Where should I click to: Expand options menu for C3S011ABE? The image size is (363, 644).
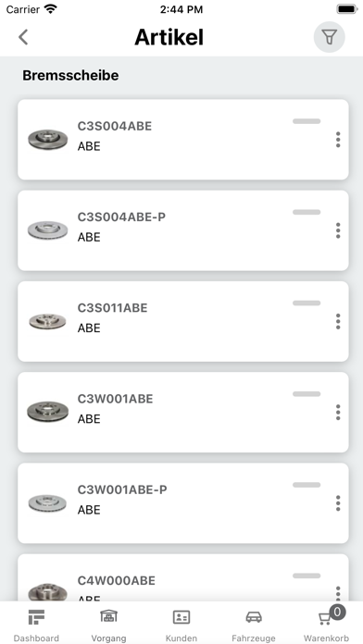click(338, 322)
